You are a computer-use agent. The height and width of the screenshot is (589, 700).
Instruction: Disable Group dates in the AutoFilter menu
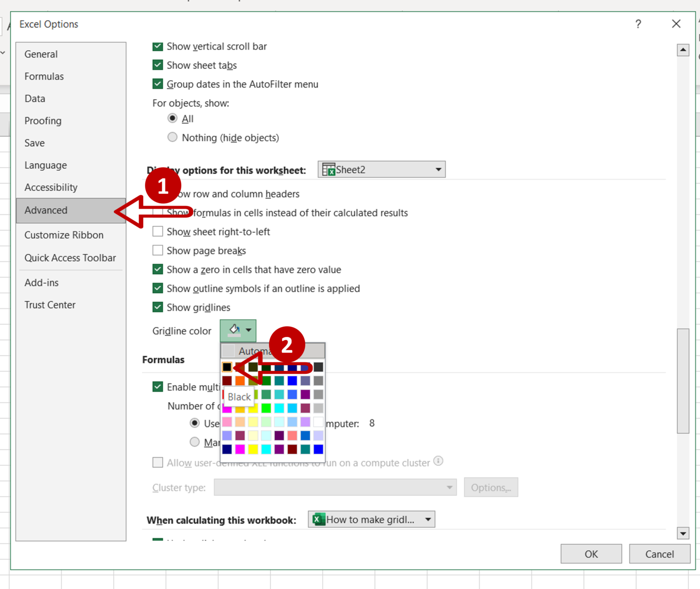[158, 84]
